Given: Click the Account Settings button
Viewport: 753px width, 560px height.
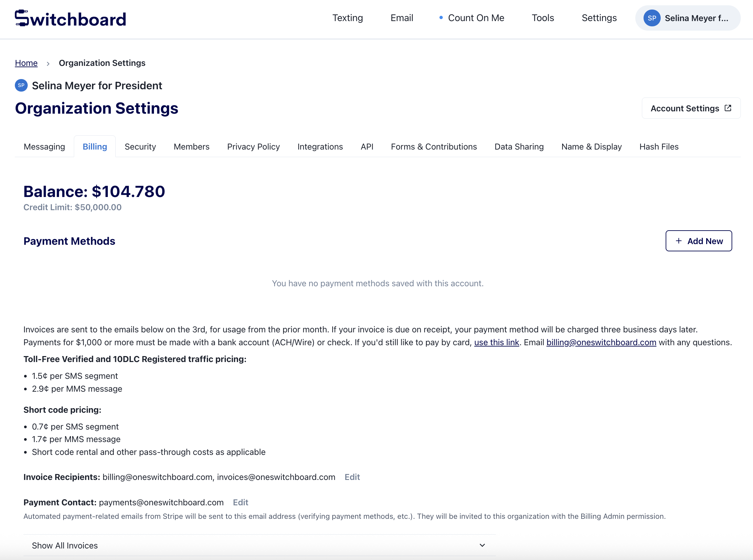Looking at the screenshot, I should click(691, 108).
